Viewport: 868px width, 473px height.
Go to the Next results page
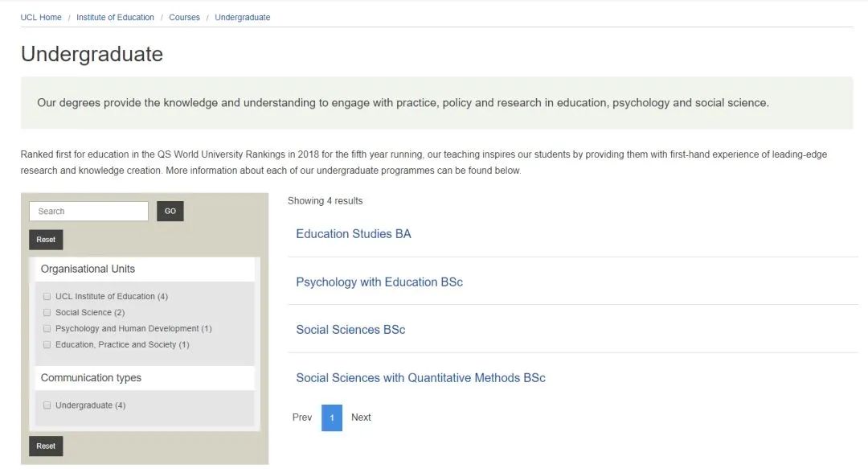(361, 417)
